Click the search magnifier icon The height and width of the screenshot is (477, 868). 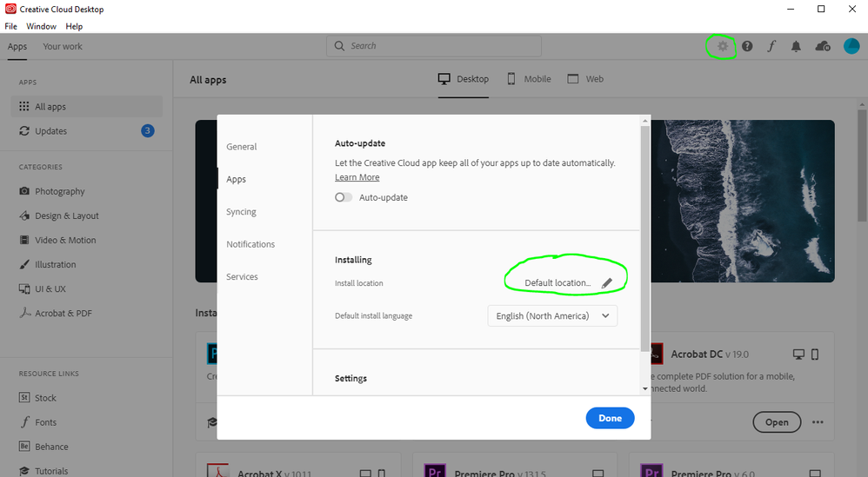pyautogui.click(x=339, y=46)
